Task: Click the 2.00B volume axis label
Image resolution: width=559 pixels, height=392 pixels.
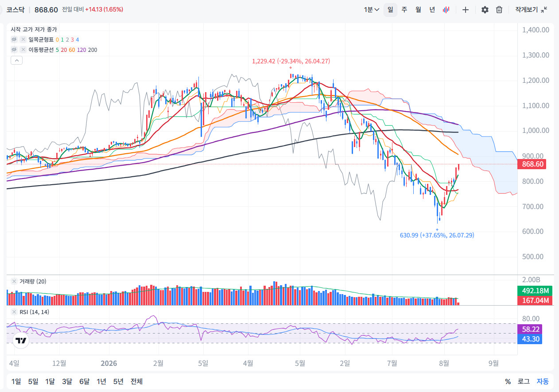Action: tap(531, 280)
